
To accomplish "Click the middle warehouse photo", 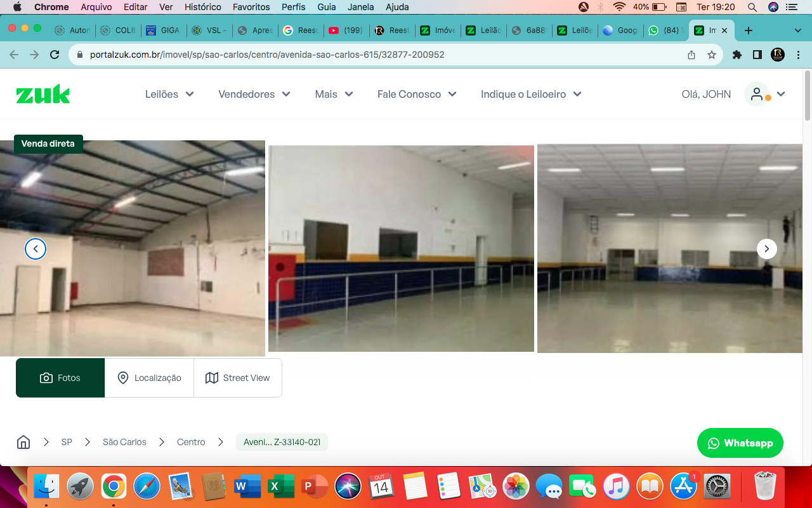I will point(401,248).
